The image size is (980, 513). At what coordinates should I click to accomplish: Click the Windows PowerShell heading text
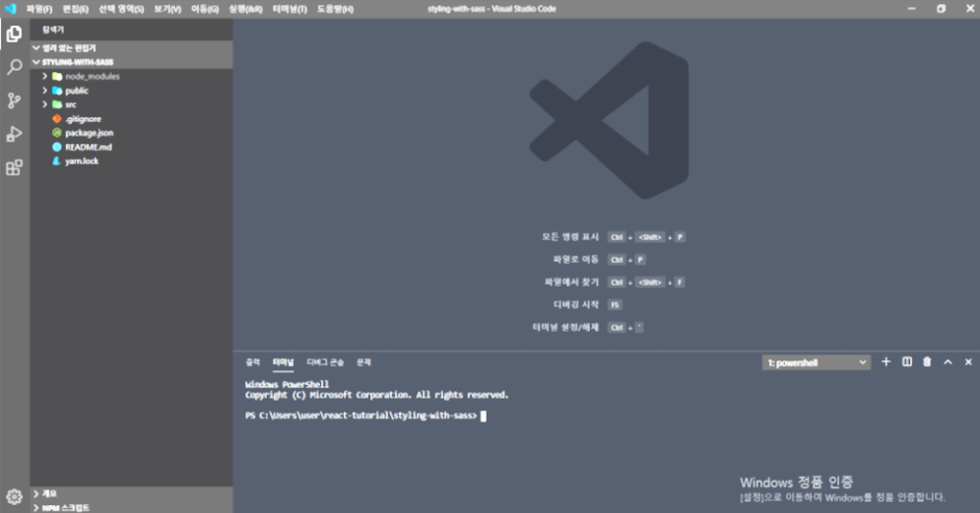tap(287, 384)
